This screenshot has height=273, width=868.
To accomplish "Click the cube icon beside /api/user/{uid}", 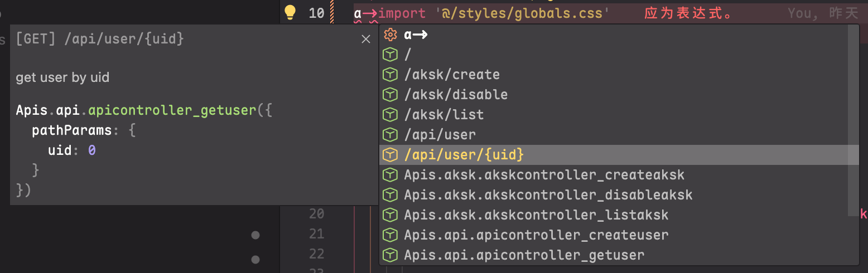I will pos(390,155).
